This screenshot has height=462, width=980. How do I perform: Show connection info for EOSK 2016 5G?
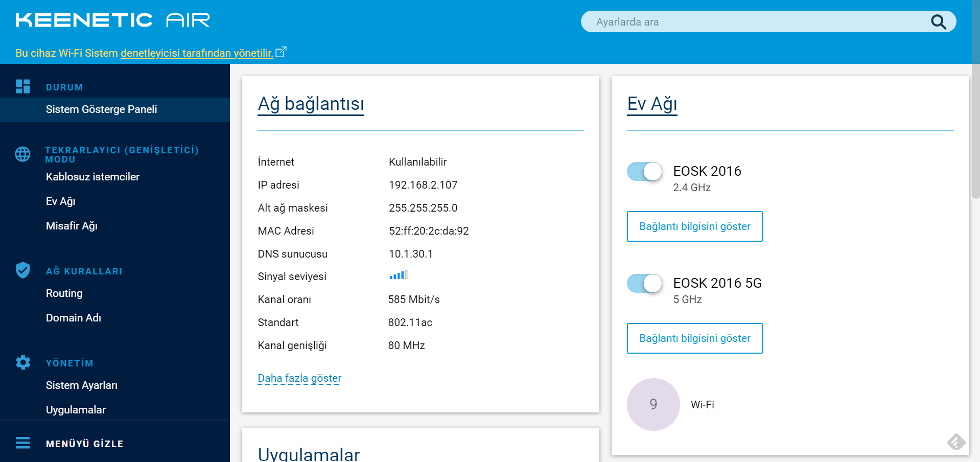tap(694, 338)
